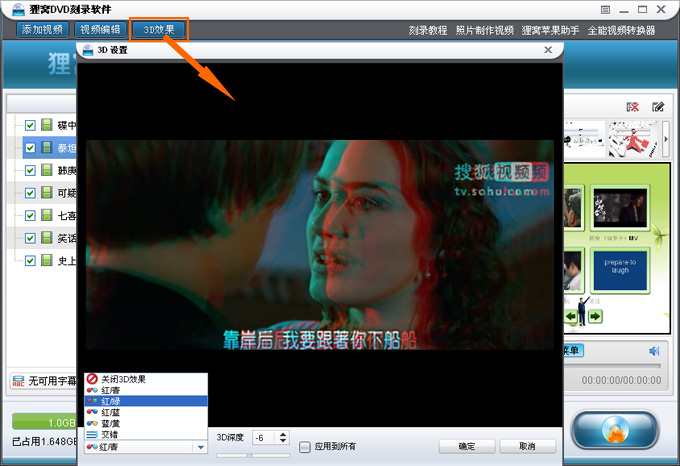Select 交错 interlaced option
The image size is (680, 466).
[x=146, y=434]
